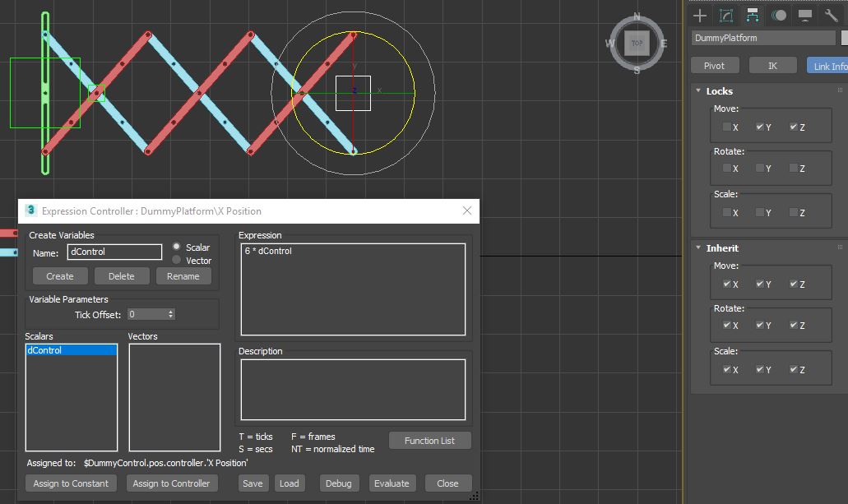Click the Close button in Expression Controller
The image size is (848, 504).
point(447,483)
